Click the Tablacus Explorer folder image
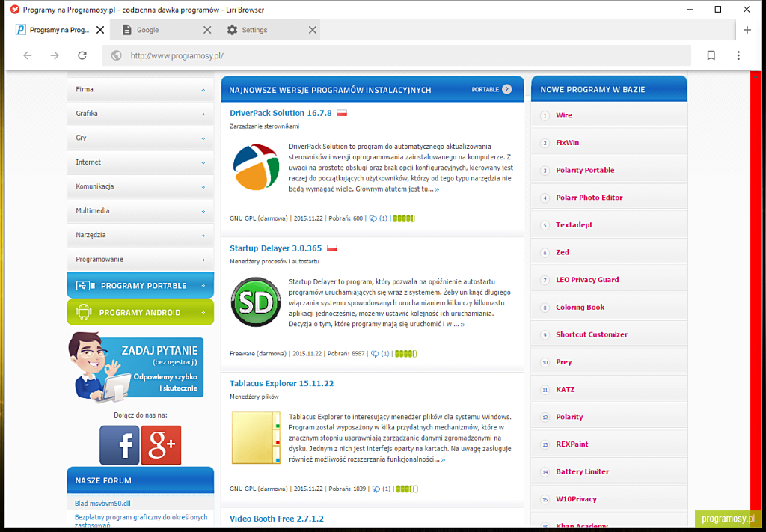This screenshot has height=532, width=766. click(x=256, y=438)
